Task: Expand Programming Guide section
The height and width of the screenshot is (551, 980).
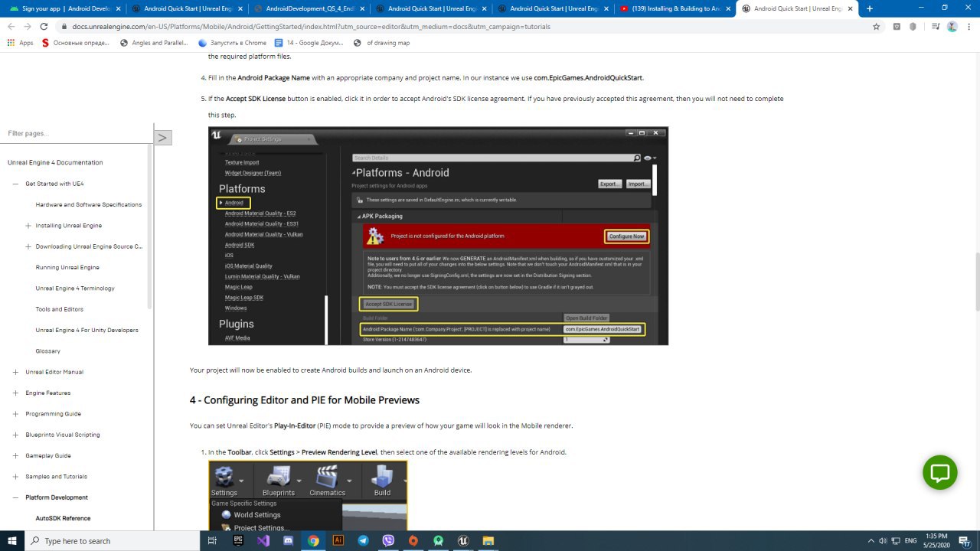Action: click(x=15, y=414)
